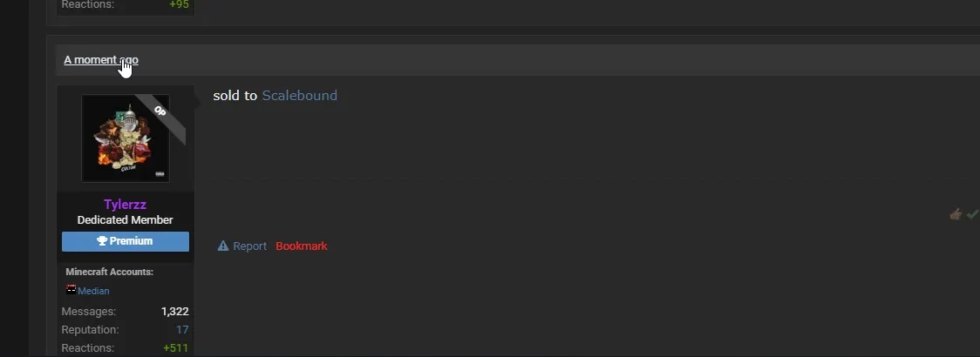Click the +511 reactions score
This screenshot has height=357, width=980.
[175, 348]
